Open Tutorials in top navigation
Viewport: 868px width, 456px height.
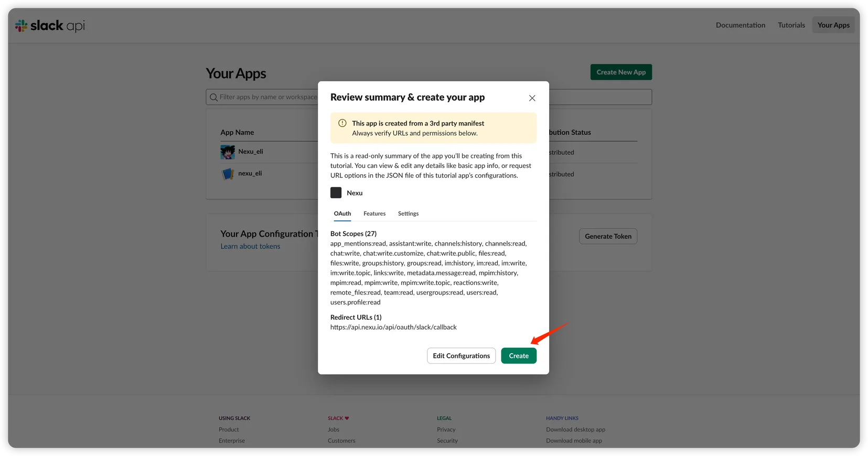coord(791,25)
